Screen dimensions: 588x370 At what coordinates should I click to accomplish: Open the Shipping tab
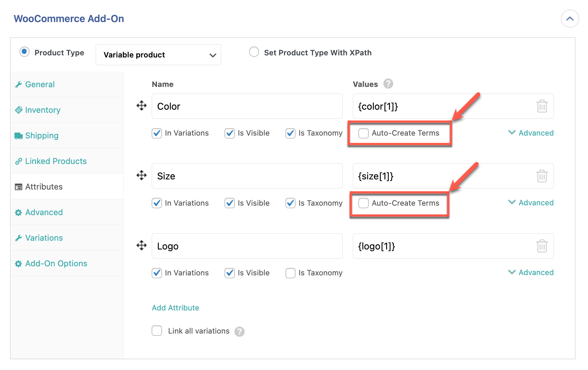[x=67, y=136]
